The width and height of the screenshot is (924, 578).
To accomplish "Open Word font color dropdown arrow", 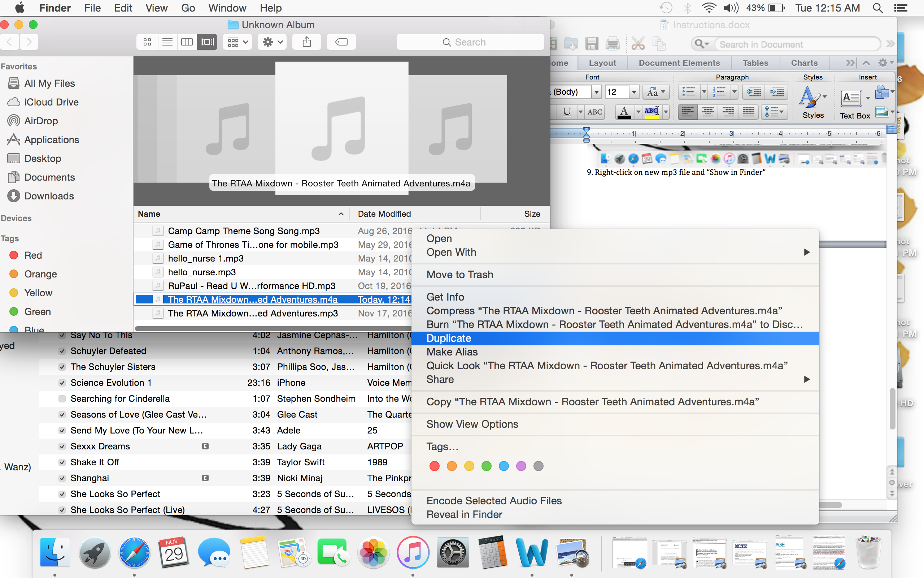I will (638, 112).
